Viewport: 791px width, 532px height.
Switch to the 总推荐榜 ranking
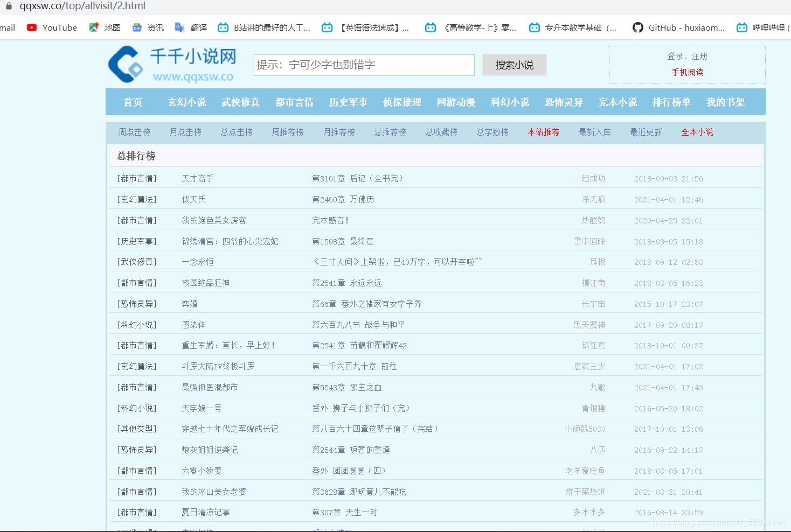click(x=390, y=132)
